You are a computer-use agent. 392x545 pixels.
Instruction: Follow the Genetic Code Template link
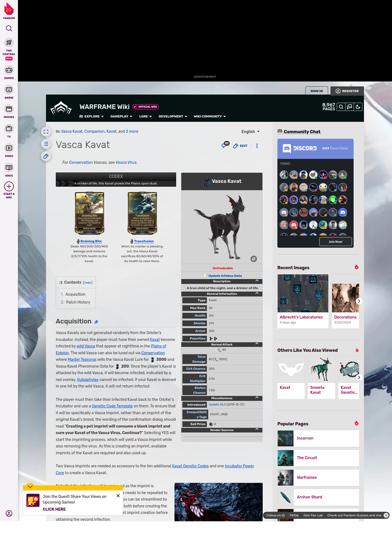point(112,406)
